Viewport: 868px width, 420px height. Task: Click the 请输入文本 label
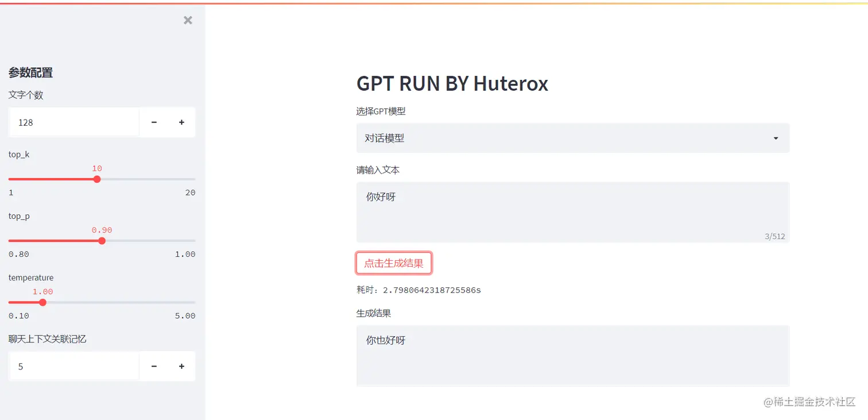coord(378,170)
